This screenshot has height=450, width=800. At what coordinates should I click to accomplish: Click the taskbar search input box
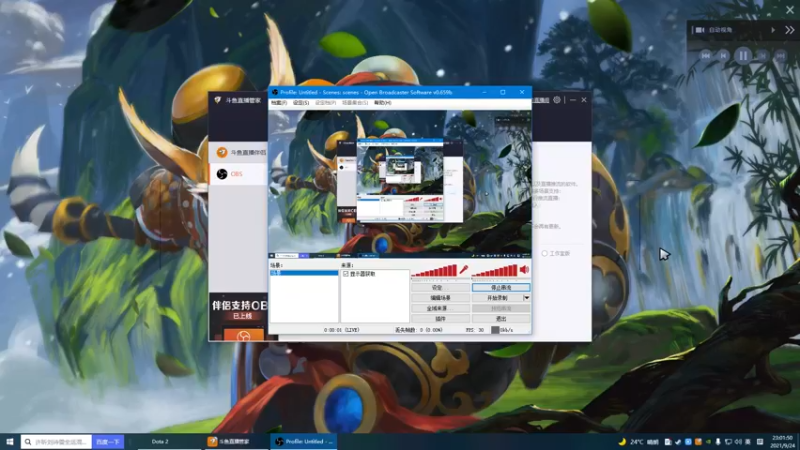pos(56,442)
